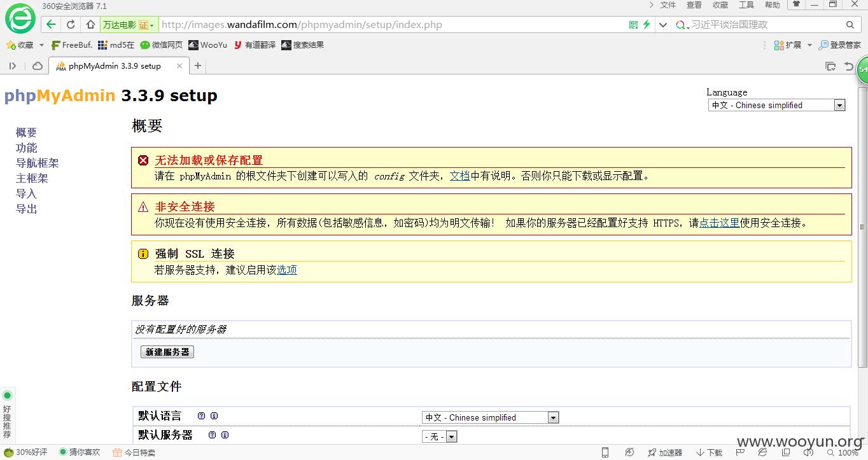This screenshot has height=460, width=868.
Task: Go to 功能 in left navigation
Action: tap(26, 148)
